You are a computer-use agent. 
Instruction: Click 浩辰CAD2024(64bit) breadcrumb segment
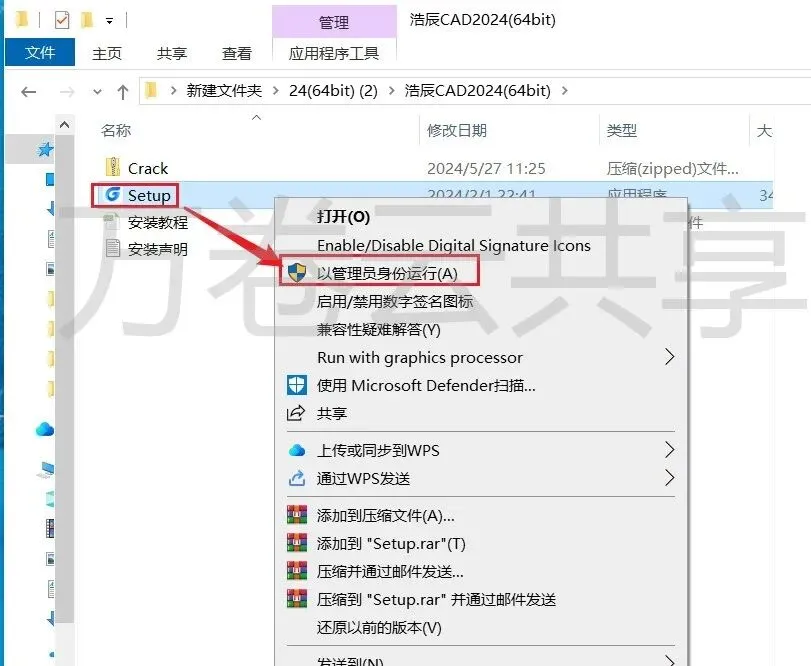(477, 91)
